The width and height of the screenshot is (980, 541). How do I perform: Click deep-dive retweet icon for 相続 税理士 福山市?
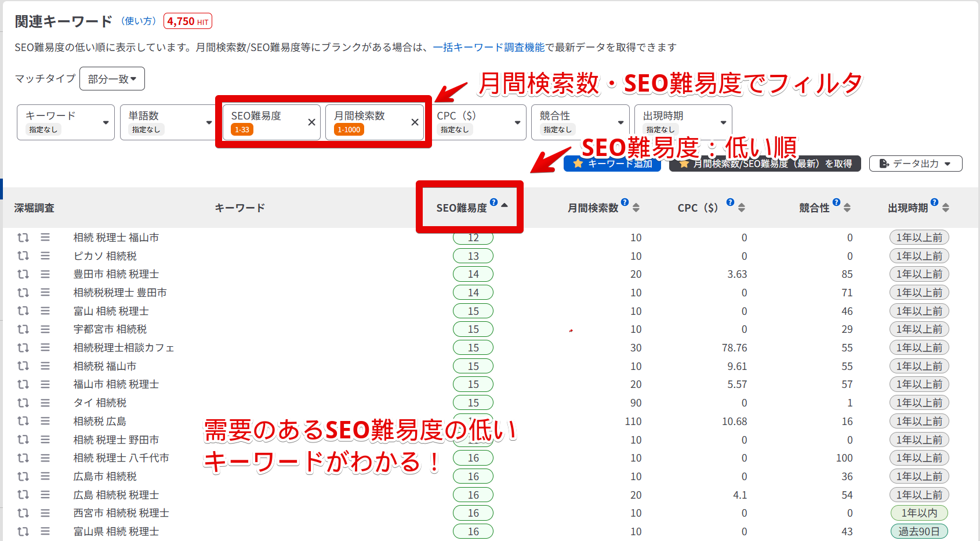(23, 238)
